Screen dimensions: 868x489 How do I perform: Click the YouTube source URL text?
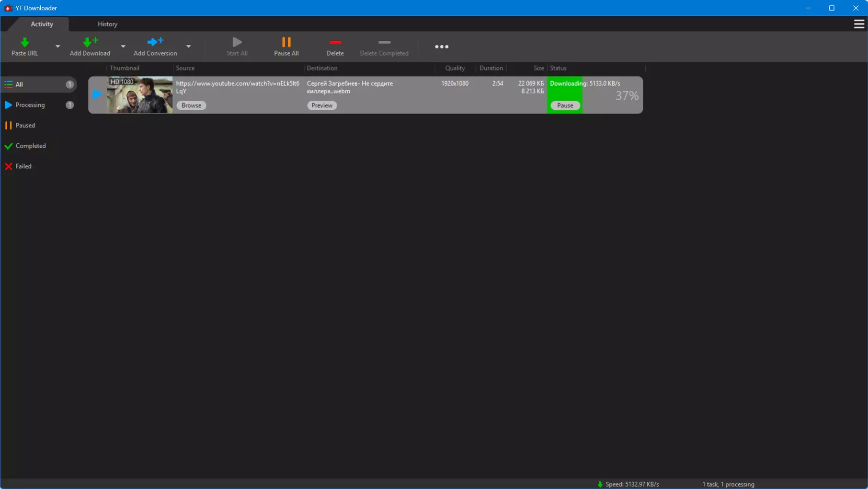pos(238,87)
